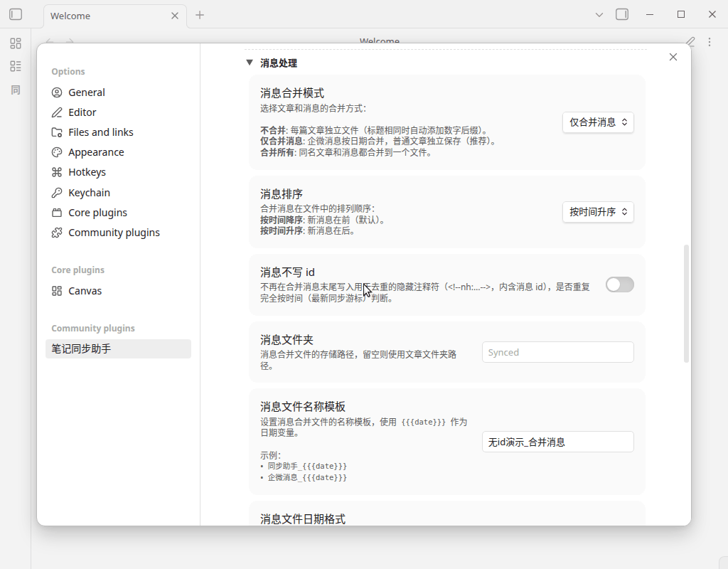Click the Hotkeys command icon

coord(57,172)
